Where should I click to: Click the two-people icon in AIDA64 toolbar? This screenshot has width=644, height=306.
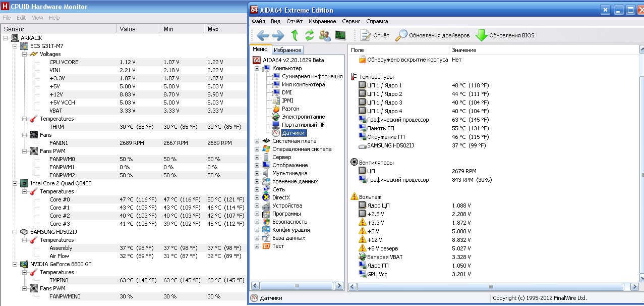(325, 35)
